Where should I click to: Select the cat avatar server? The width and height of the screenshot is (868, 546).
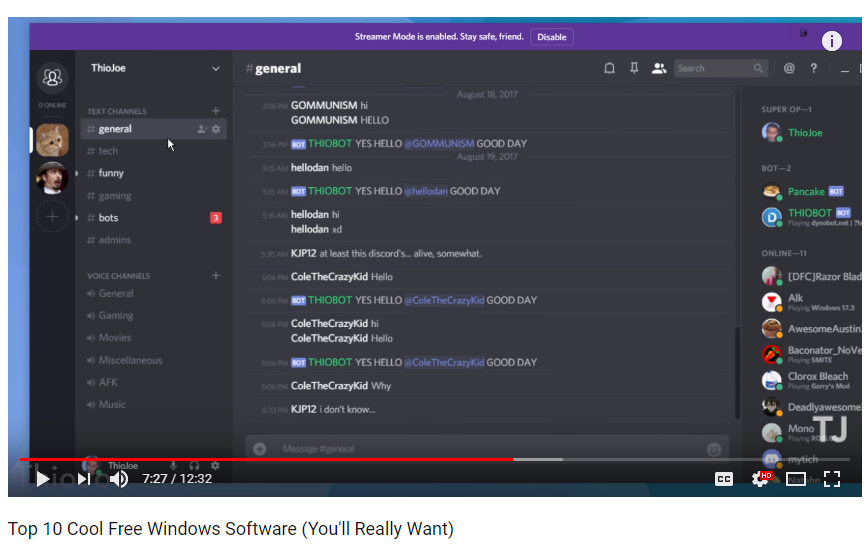[x=53, y=140]
